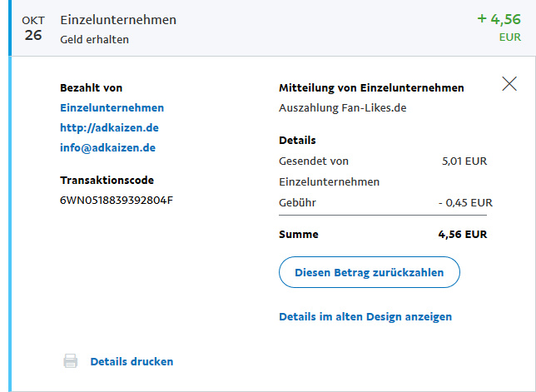Visit the http://adkaizen.de website link
The width and height of the screenshot is (536, 392).
pyautogui.click(x=109, y=127)
